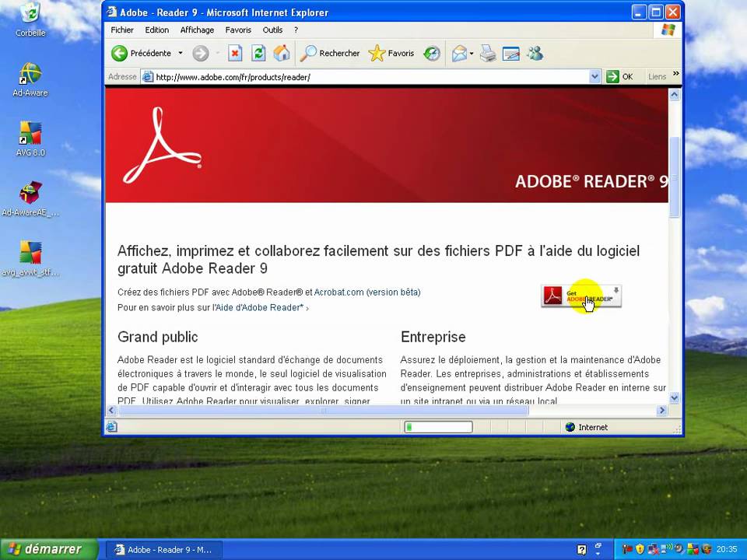The image size is (747, 560).
Task: Click vertical scrollbar down arrow
Action: pyautogui.click(x=674, y=397)
